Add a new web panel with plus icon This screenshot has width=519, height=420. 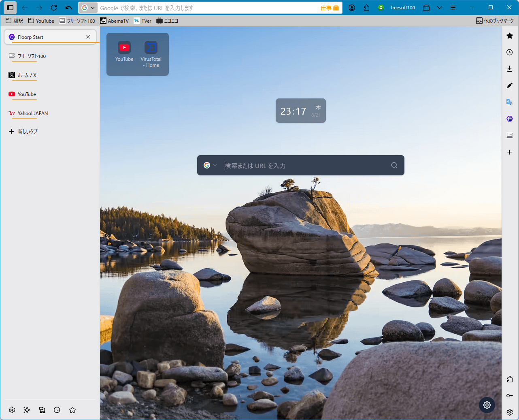tap(510, 152)
